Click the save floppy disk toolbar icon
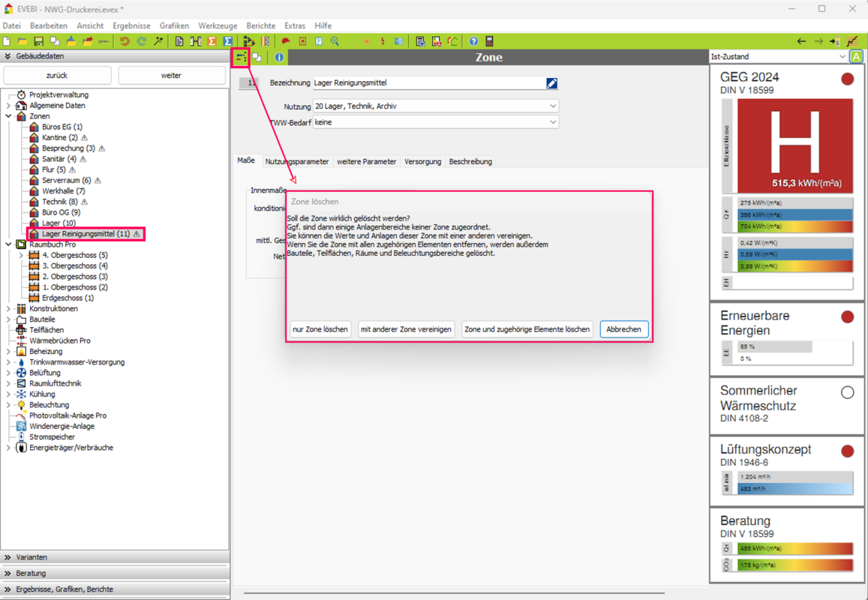Image resolution: width=868 pixels, height=600 pixels. coord(38,41)
